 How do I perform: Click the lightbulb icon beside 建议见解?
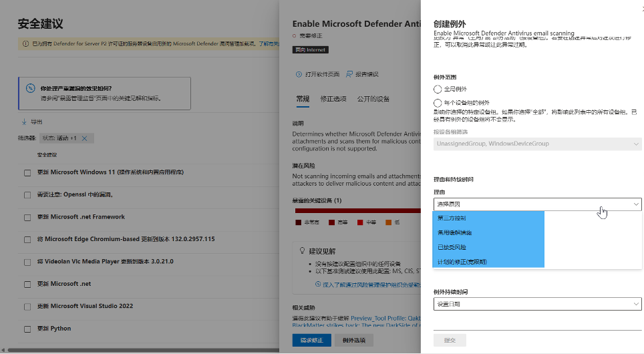coord(302,250)
